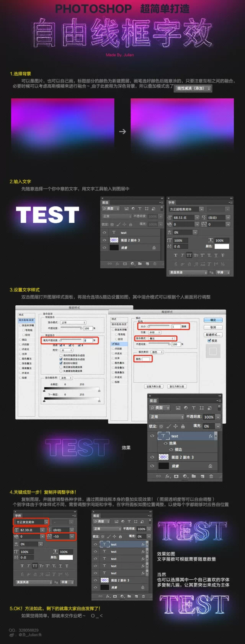The width and height of the screenshot is (245, 644).
Task: Uncheck the 描边 checkbox in the right style dialog
Action: [113, 344]
